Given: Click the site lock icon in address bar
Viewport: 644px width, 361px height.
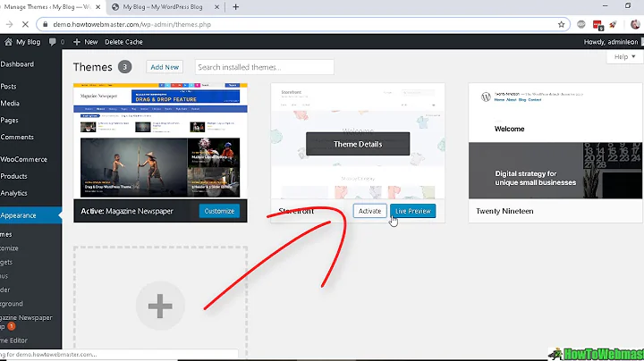Looking at the screenshot, I should [46, 25].
